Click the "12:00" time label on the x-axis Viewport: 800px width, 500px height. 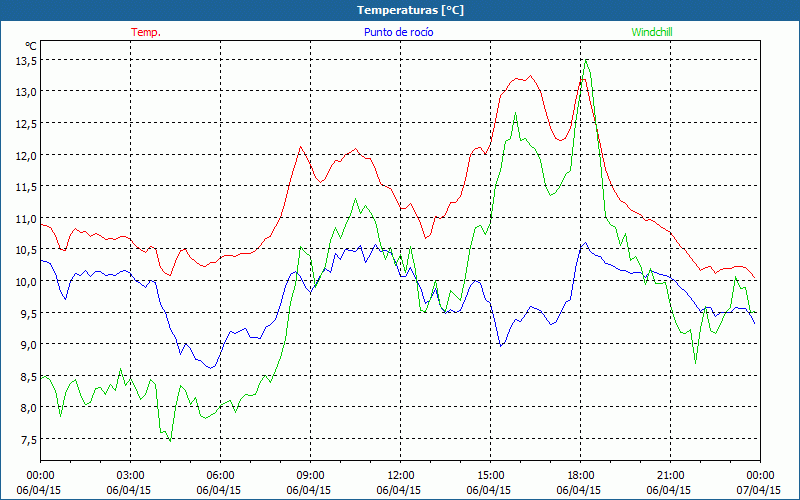click(401, 475)
